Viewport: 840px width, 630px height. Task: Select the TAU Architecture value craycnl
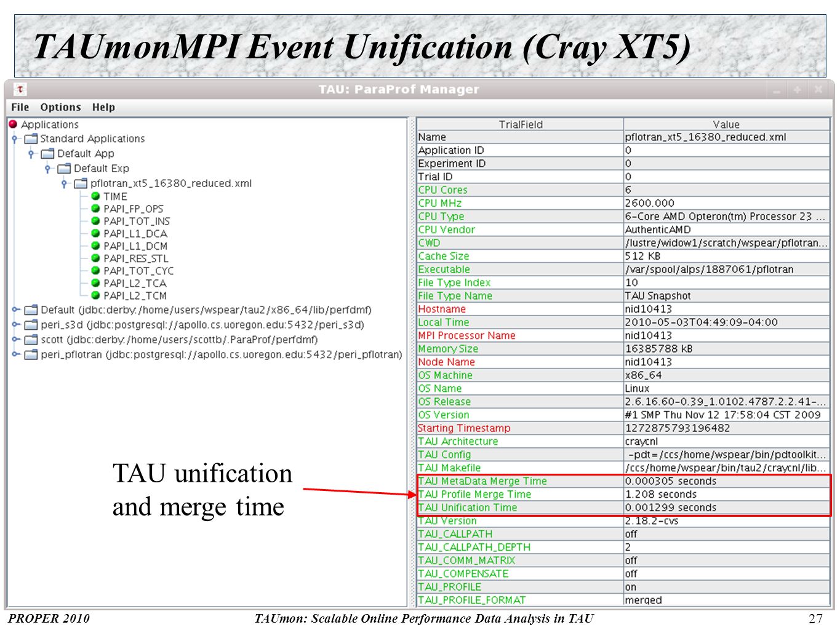coord(727,441)
